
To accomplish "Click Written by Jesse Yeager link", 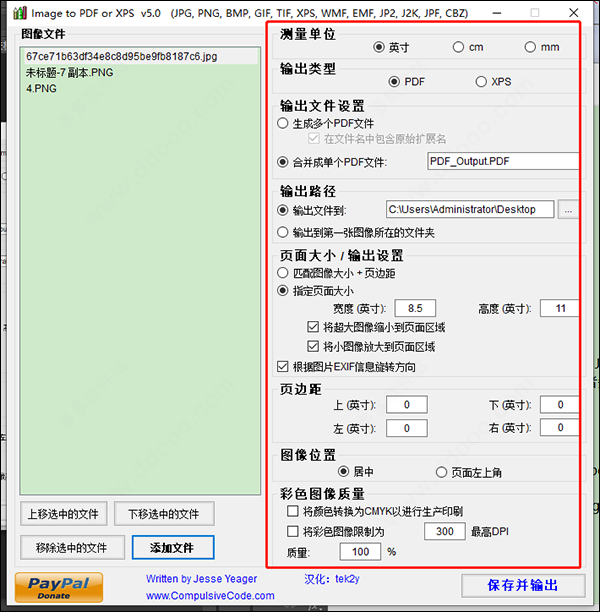I will coord(201,578).
